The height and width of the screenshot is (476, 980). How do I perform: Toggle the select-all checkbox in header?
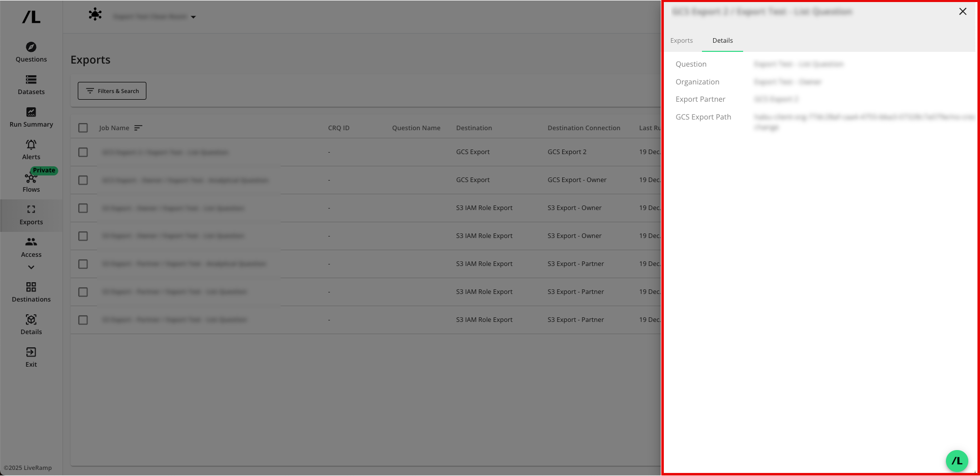point(83,128)
